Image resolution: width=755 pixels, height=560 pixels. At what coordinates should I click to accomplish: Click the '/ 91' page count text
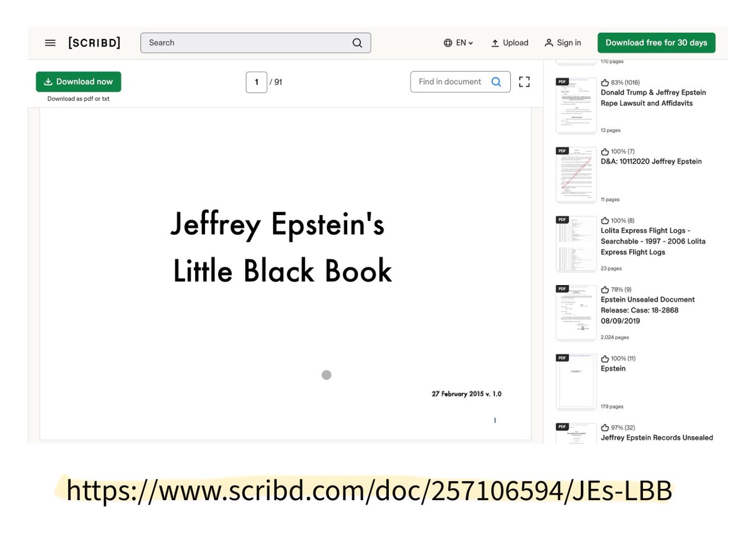click(x=276, y=82)
